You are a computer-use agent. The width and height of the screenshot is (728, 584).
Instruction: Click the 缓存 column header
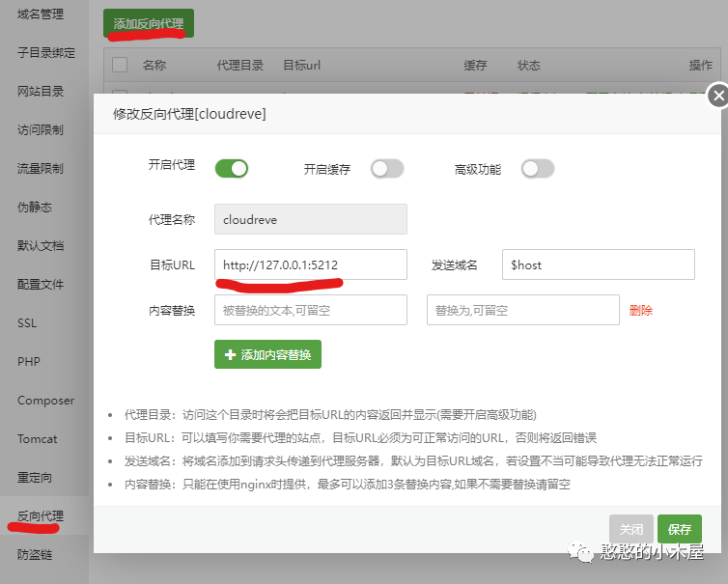pos(475,65)
